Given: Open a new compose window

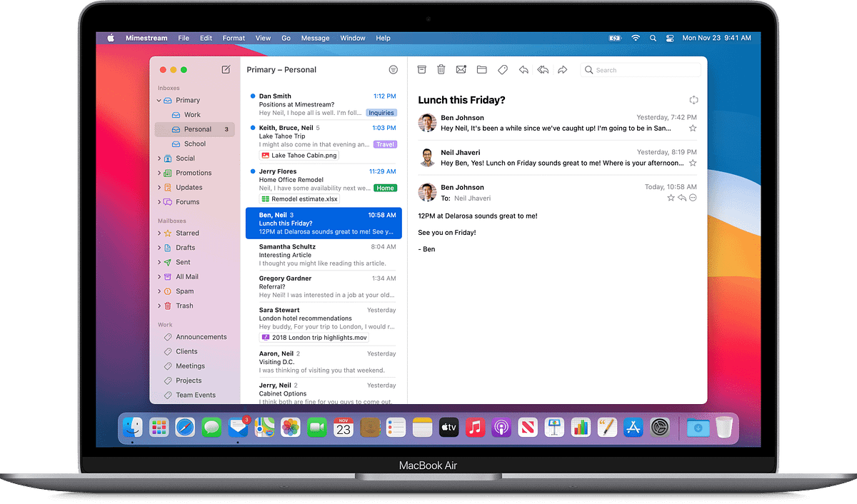Looking at the screenshot, I should (226, 69).
